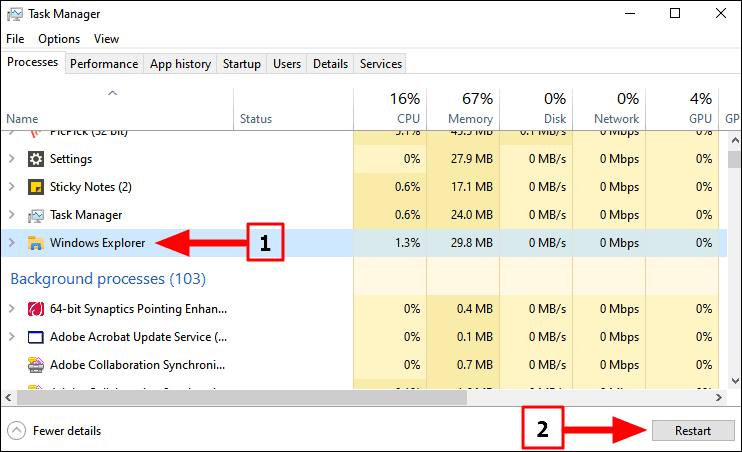This screenshot has width=742, height=452.
Task: Select Adobe Acrobat Update Service name
Action: pyautogui.click(x=139, y=337)
